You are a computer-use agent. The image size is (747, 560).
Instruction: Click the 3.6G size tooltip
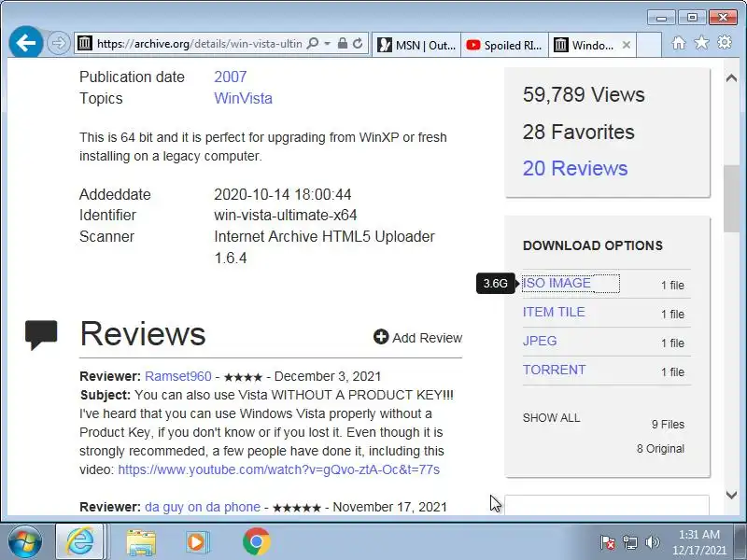pos(496,284)
